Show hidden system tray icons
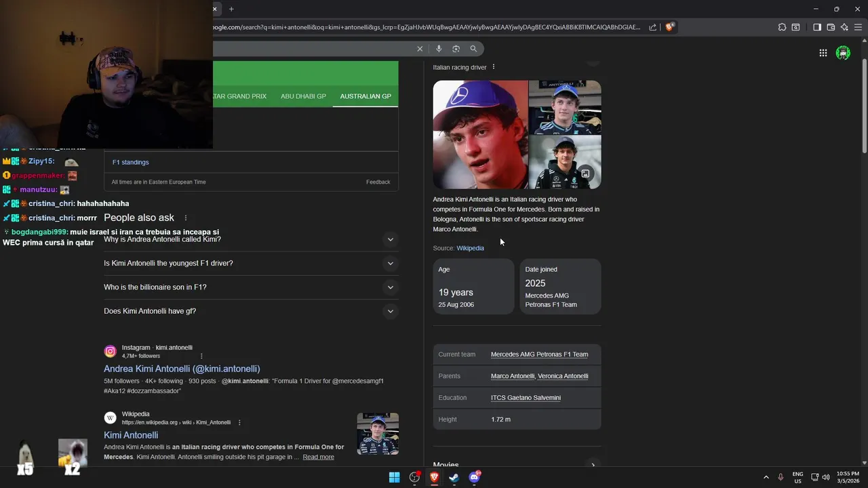Screen dimensions: 868x488 (x=766, y=477)
